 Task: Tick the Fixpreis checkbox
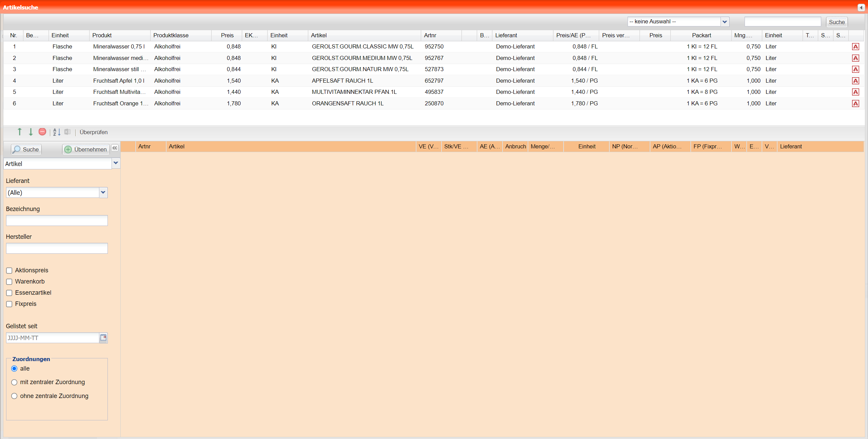pos(9,304)
